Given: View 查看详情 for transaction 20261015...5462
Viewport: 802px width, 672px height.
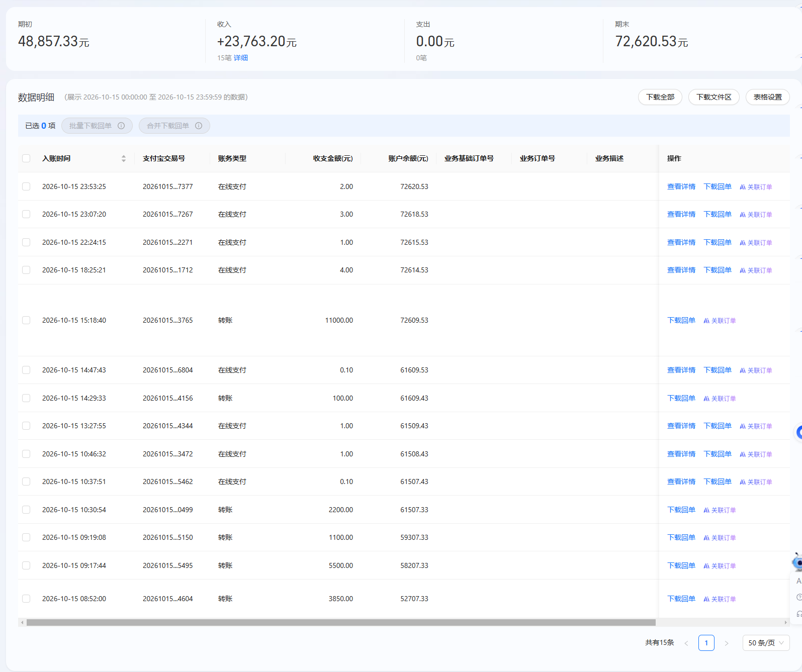Looking at the screenshot, I should coord(681,482).
